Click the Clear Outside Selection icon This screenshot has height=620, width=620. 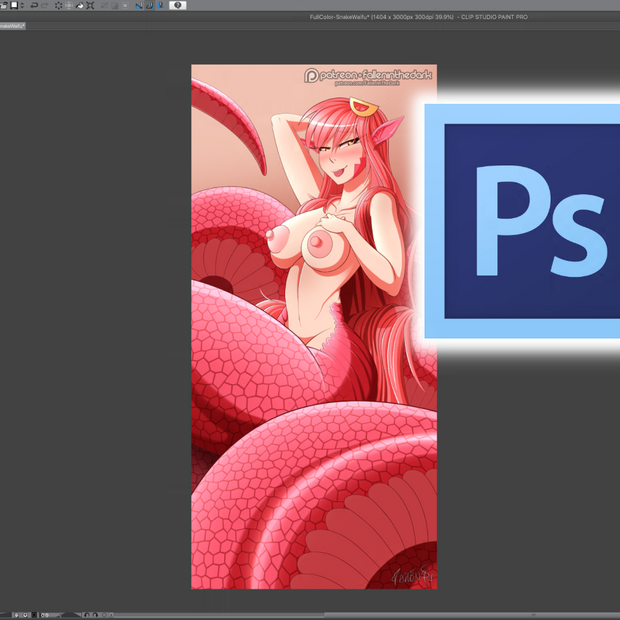coord(68,5)
